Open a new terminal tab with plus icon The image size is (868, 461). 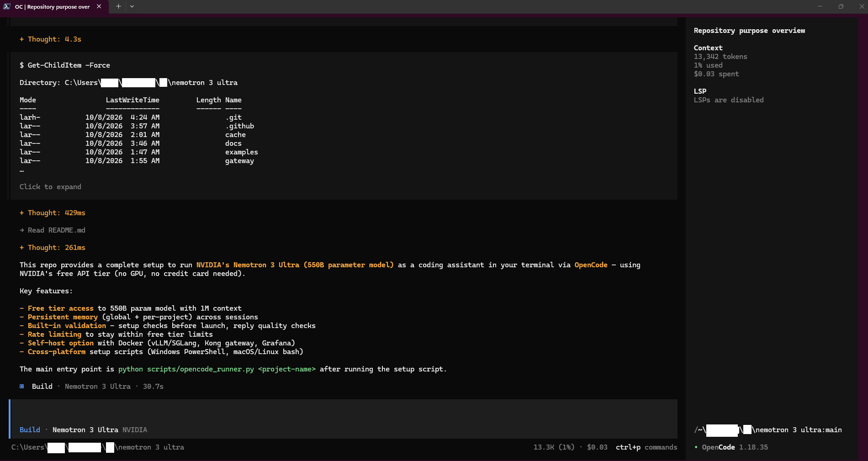[118, 6]
